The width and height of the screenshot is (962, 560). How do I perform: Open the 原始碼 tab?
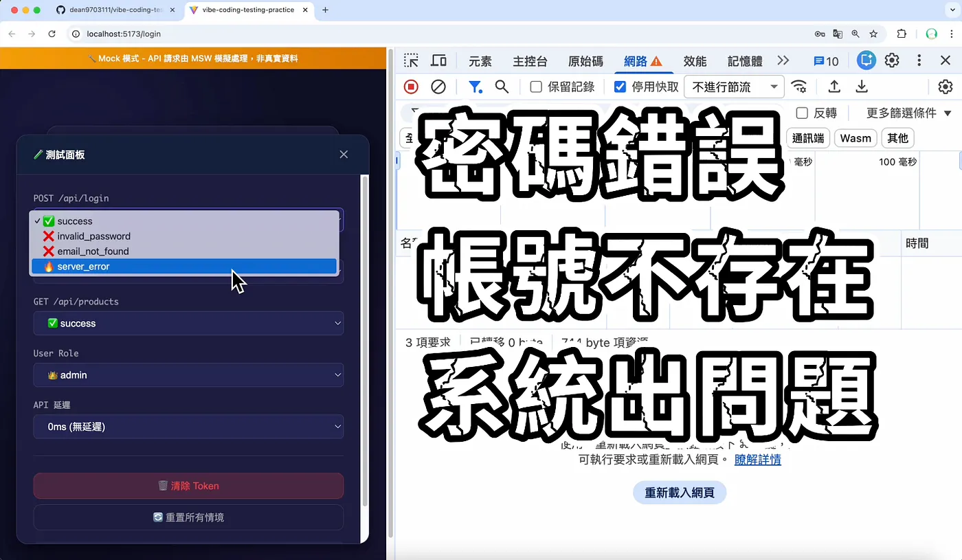click(x=585, y=61)
